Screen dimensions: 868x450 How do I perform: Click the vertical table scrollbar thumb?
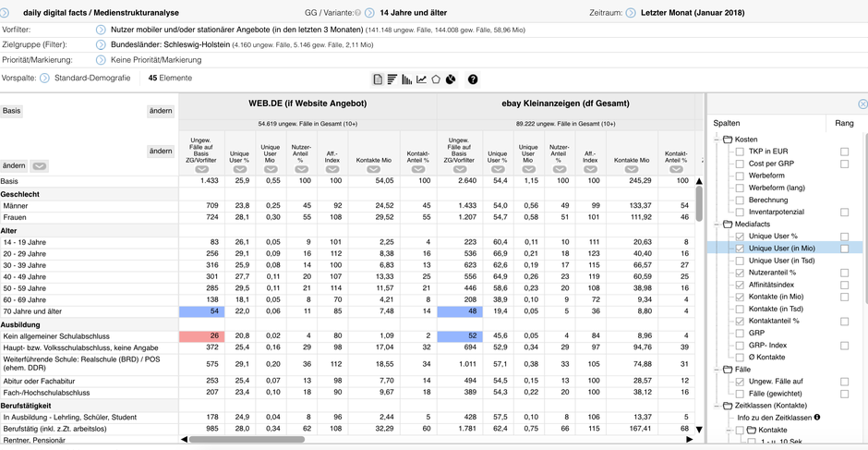click(x=699, y=203)
